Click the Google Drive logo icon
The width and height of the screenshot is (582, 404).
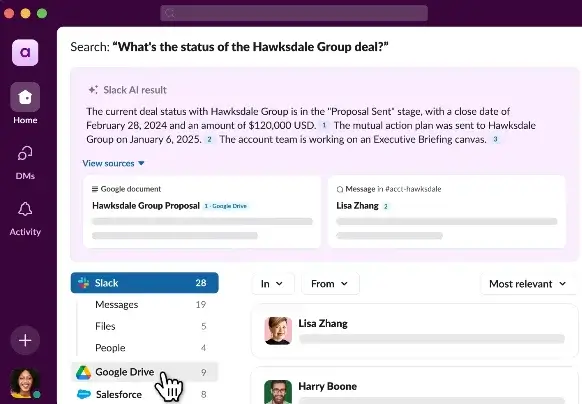click(84, 372)
